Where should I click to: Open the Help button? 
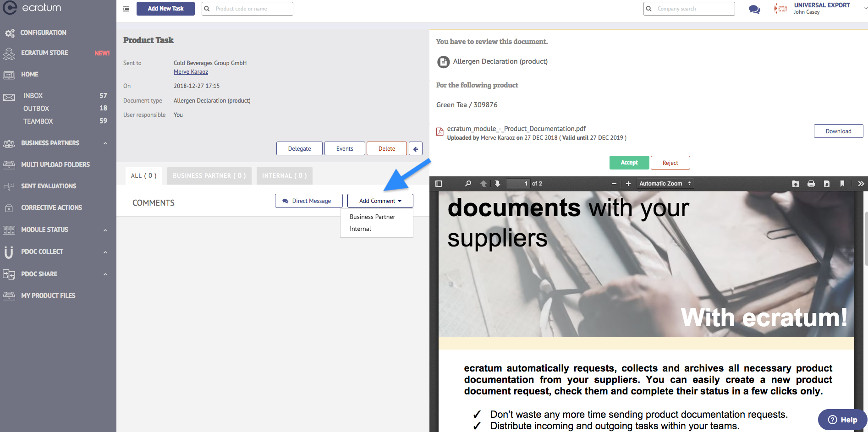pos(842,420)
